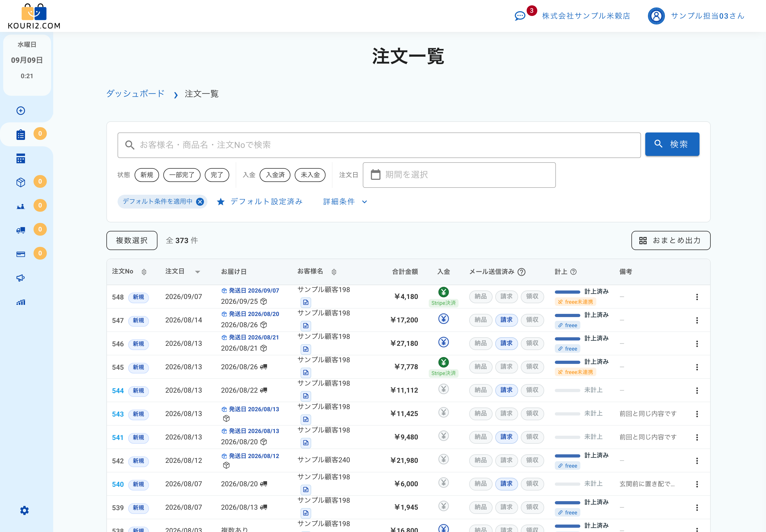Expand the 詳細条件 advanced conditions
The image size is (766, 532).
[345, 202]
